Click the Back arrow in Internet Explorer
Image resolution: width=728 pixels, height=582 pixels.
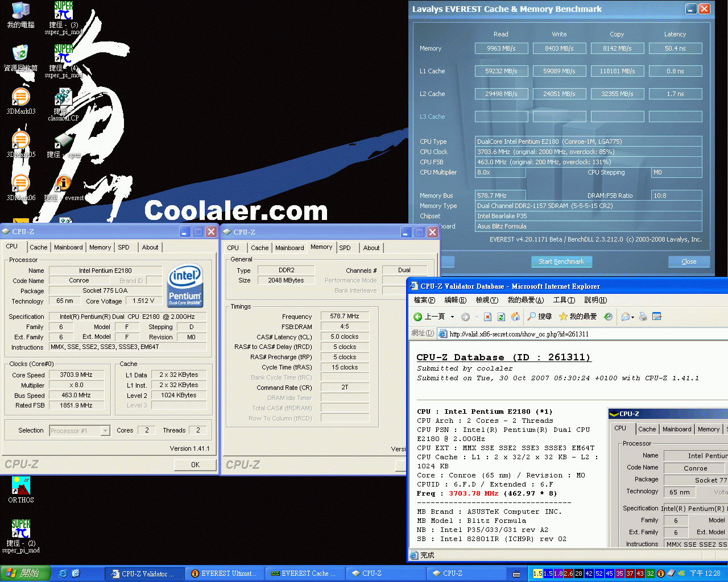418,317
